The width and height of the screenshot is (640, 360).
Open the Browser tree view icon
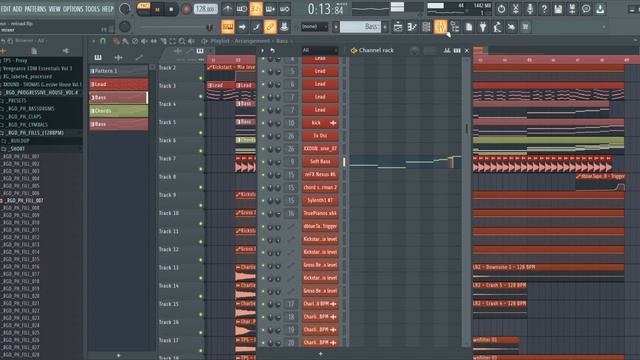(x=455, y=27)
